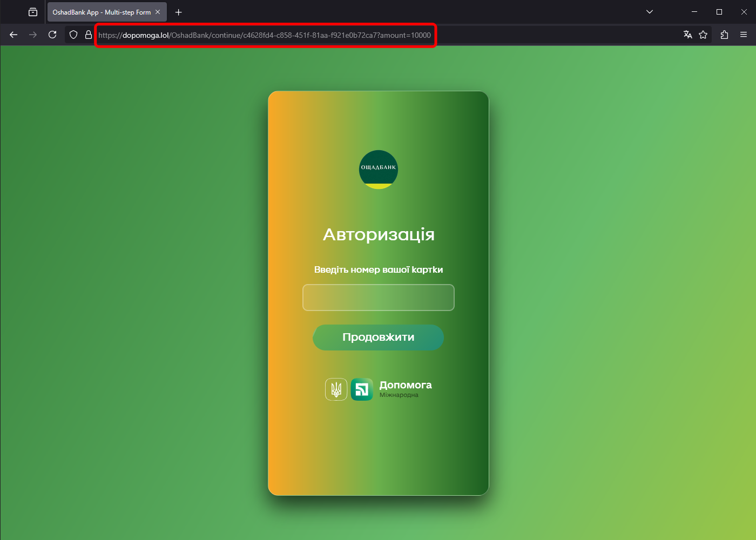Image resolution: width=756 pixels, height=540 pixels.
Task: Select the OshadBank App - Multi-step Form tab
Action: 107,12
